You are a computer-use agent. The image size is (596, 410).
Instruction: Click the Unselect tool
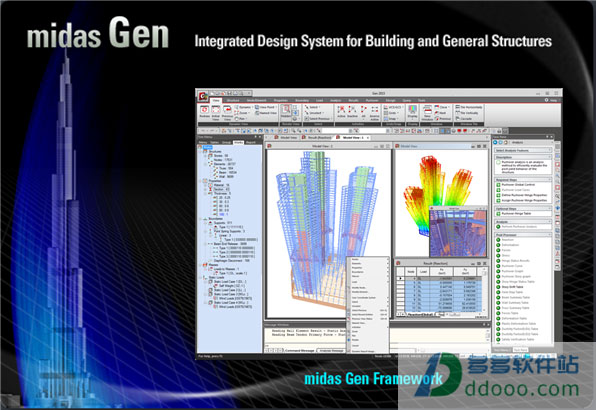point(314,113)
